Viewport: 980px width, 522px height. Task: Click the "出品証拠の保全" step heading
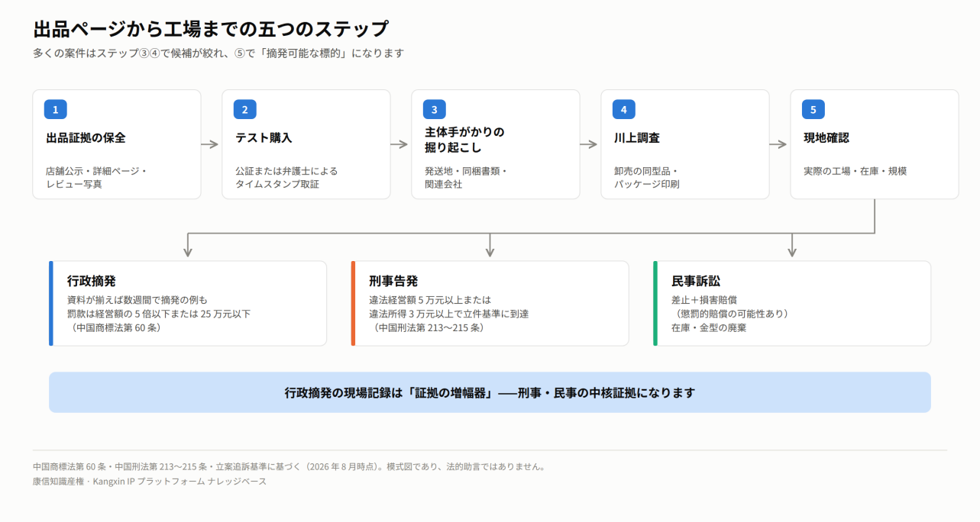tap(86, 138)
